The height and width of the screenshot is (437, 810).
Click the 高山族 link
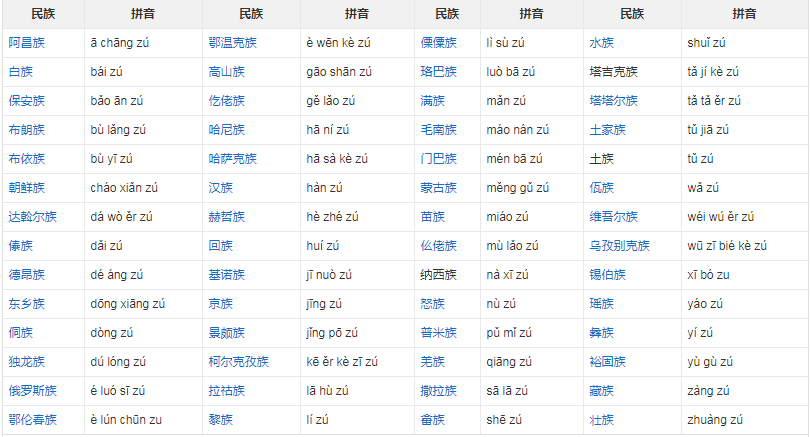click(x=226, y=72)
